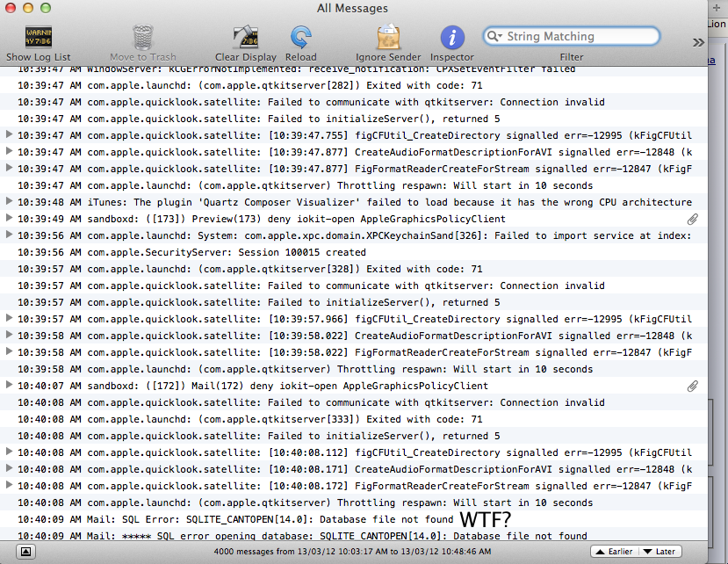
Task: Click the 4000 messages status text
Action: coord(352,552)
